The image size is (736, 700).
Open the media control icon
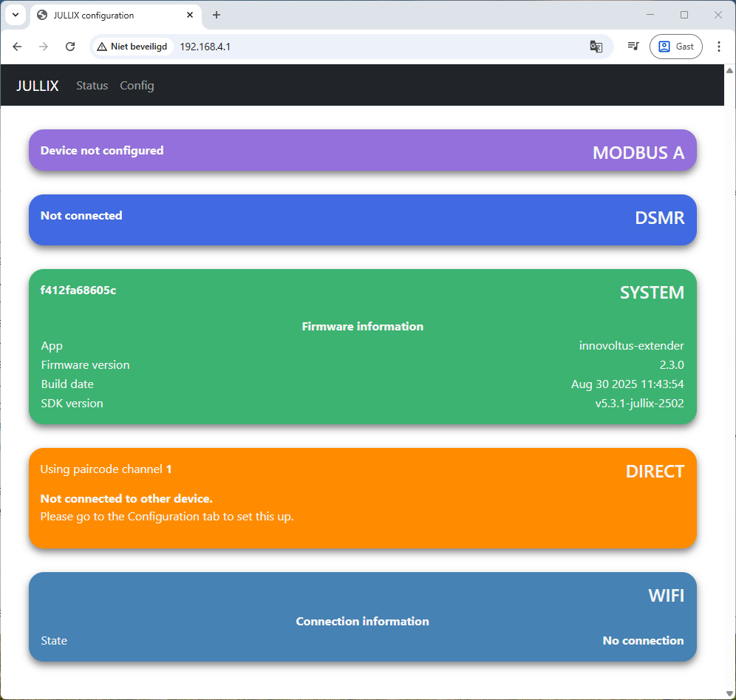[633, 47]
